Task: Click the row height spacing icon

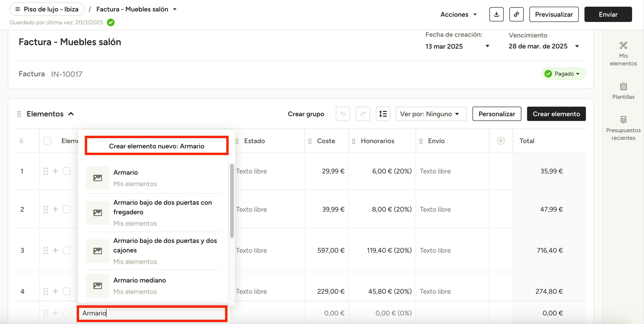Action: 382,114
